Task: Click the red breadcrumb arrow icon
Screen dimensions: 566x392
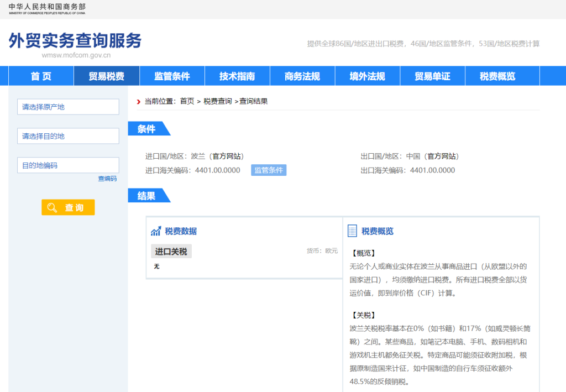Action: pos(139,102)
